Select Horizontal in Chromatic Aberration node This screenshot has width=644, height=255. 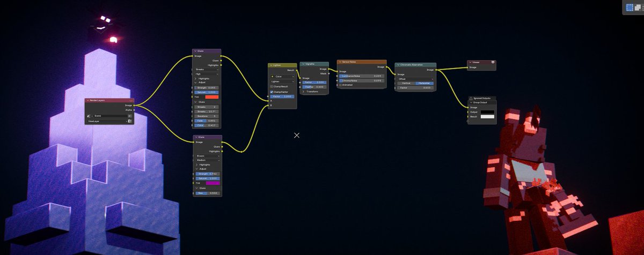tap(425, 83)
